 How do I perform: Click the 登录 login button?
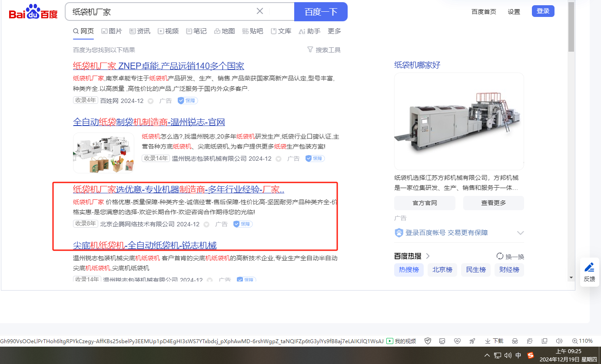[543, 11]
